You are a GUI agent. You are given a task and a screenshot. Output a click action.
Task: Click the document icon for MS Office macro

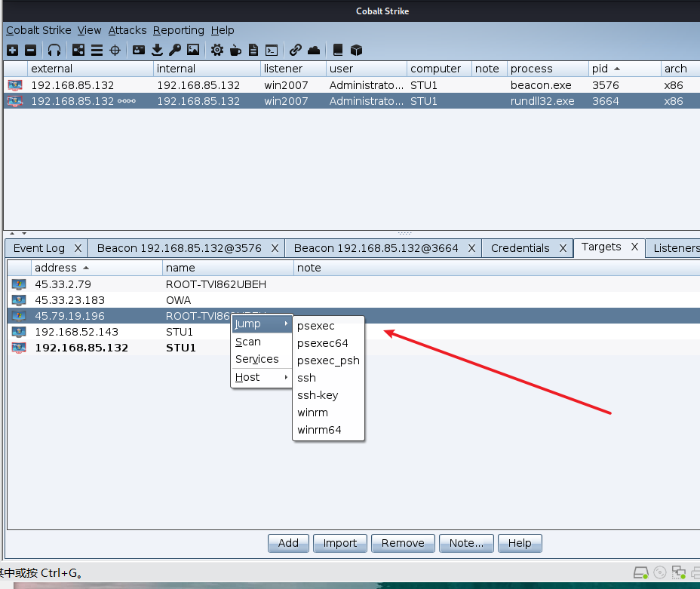click(x=253, y=50)
